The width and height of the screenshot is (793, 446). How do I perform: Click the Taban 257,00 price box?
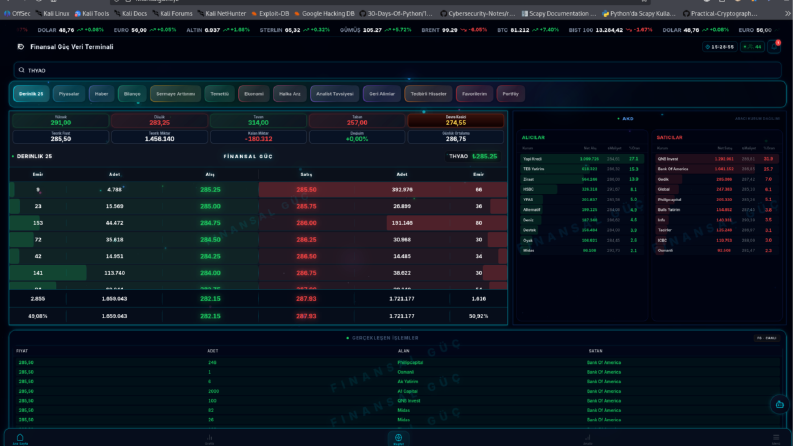click(357, 120)
